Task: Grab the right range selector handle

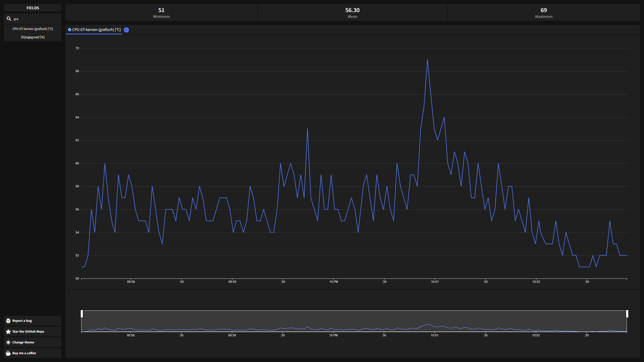Action: coord(627,314)
